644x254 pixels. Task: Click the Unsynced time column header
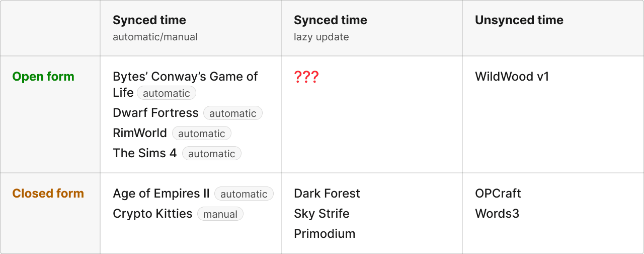[x=519, y=20]
